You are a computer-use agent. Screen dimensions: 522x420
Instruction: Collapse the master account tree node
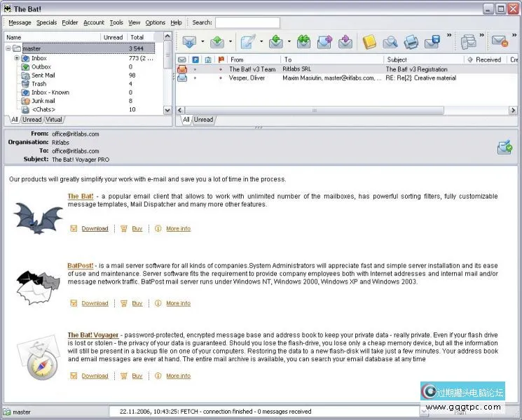point(8,48)
